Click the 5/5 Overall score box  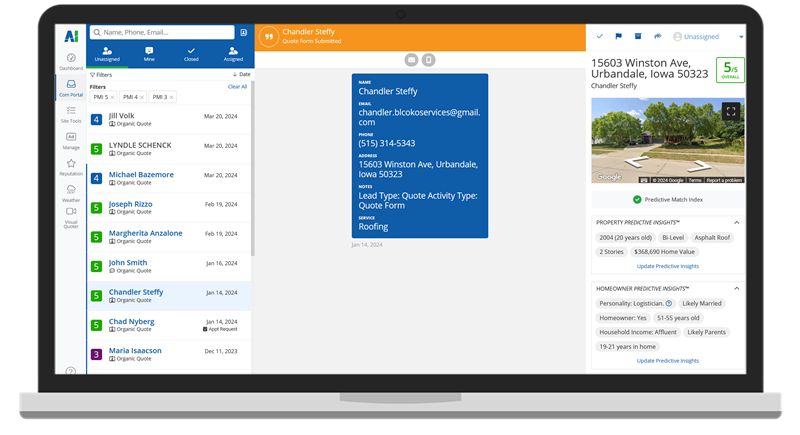click(x=730, y=70)
